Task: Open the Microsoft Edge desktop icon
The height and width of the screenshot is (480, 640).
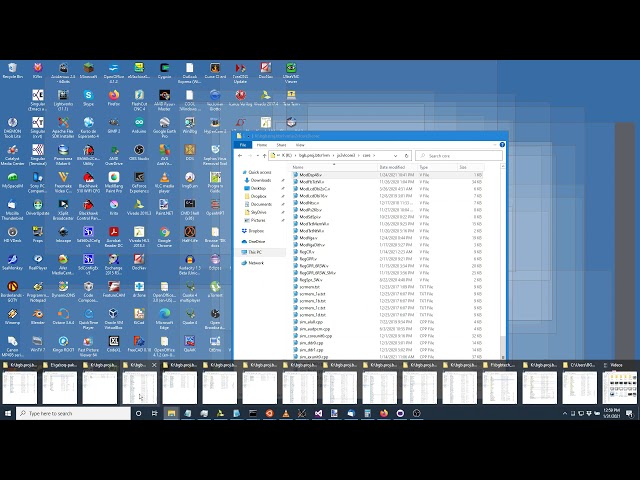Action: point(164,319)
